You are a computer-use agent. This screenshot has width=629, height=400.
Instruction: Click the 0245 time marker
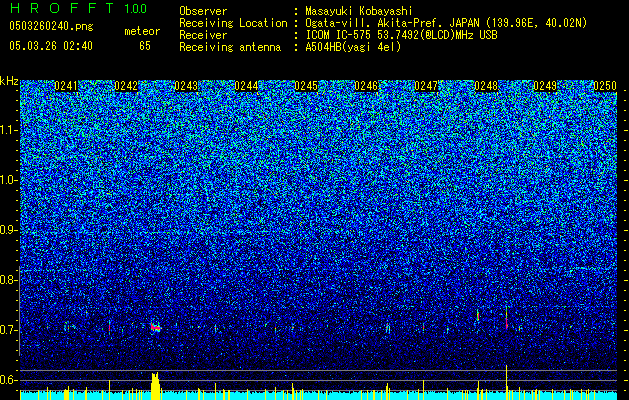(306, 86)
